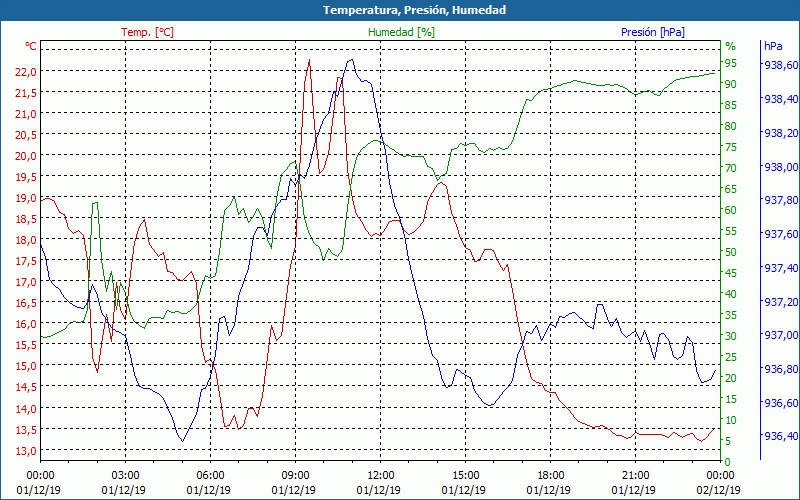This screenshot has width=800, height=500.
Task: Click the 03:00 time axis label
Action: [125, 476]
